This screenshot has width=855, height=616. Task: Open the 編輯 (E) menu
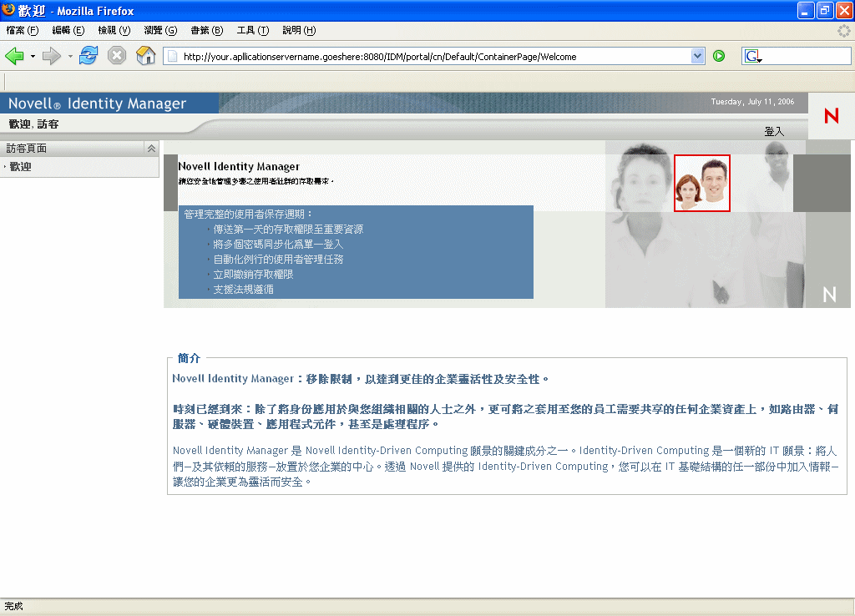pos(68,31)
